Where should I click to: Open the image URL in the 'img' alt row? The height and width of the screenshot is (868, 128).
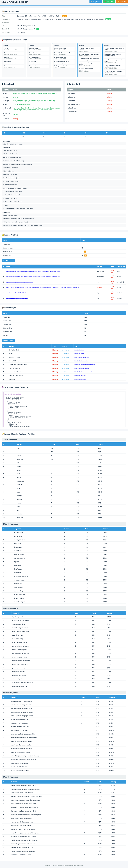pyautogui.click(x=20, y=282)
